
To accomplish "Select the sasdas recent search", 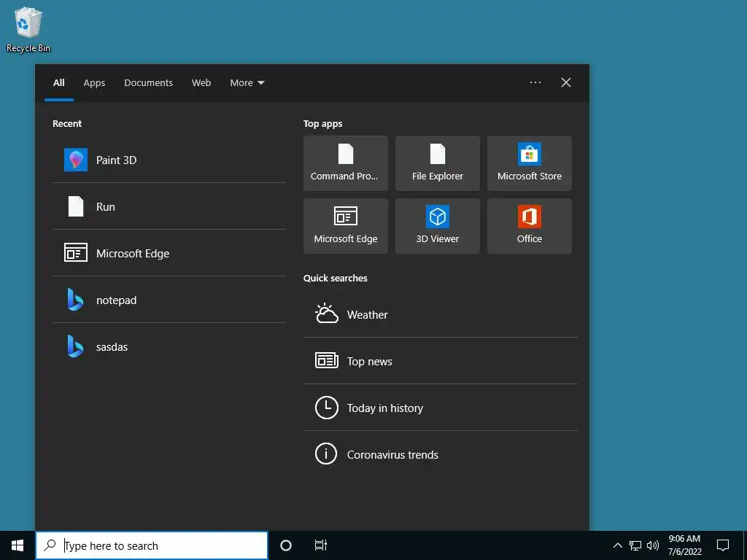I will (x=169, y=346).
